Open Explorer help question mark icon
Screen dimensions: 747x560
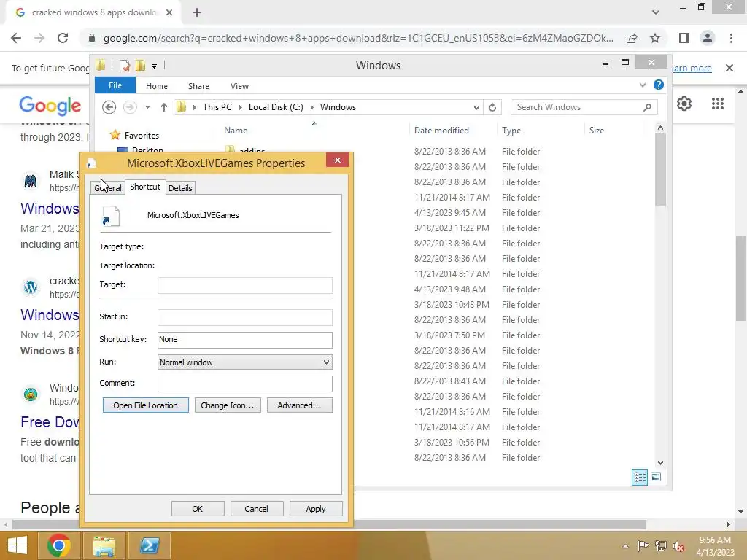[x=659, y=85]
